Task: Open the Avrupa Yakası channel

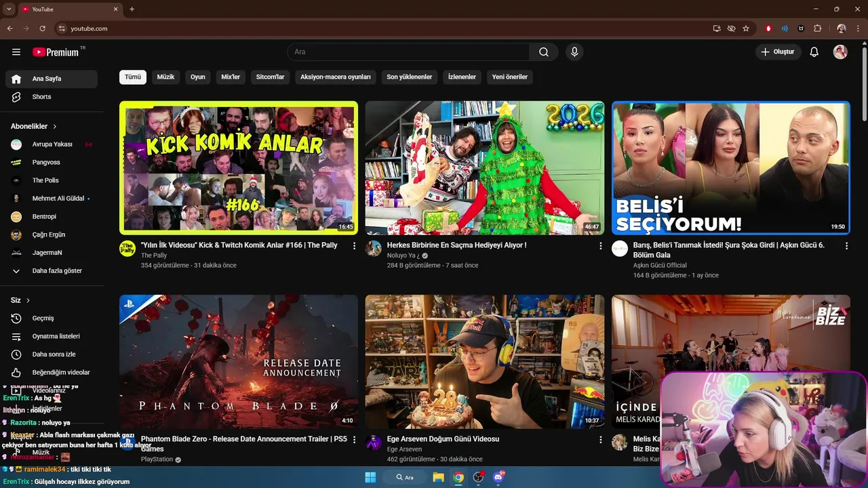Action: pyautogui.click(x=52, y=144)
